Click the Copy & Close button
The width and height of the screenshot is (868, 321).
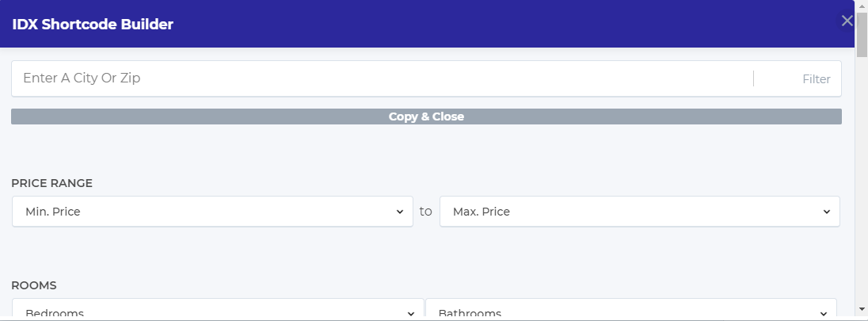(x=426, y=117)
